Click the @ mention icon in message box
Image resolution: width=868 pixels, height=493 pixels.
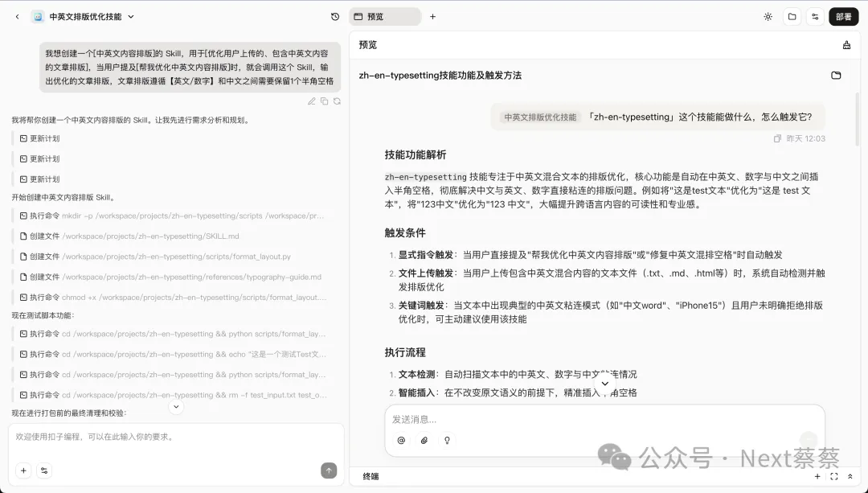click(401, 440)
